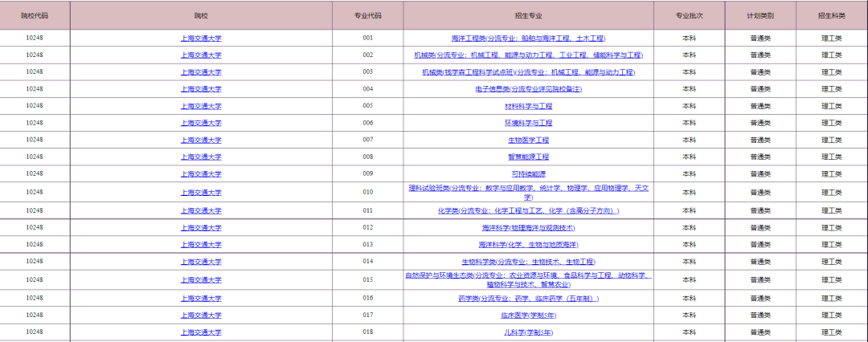Open the 机械类 link in row 002

coord(528,55)
